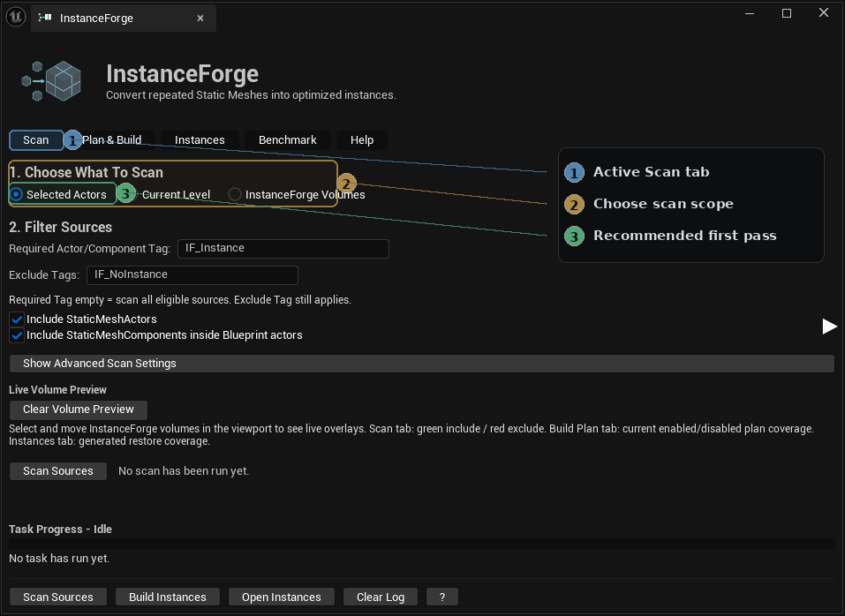This screenshot has height=616, width=845.
Task: Click the Build Instances button
Action: pyautogui.click(x=168, y=597)
